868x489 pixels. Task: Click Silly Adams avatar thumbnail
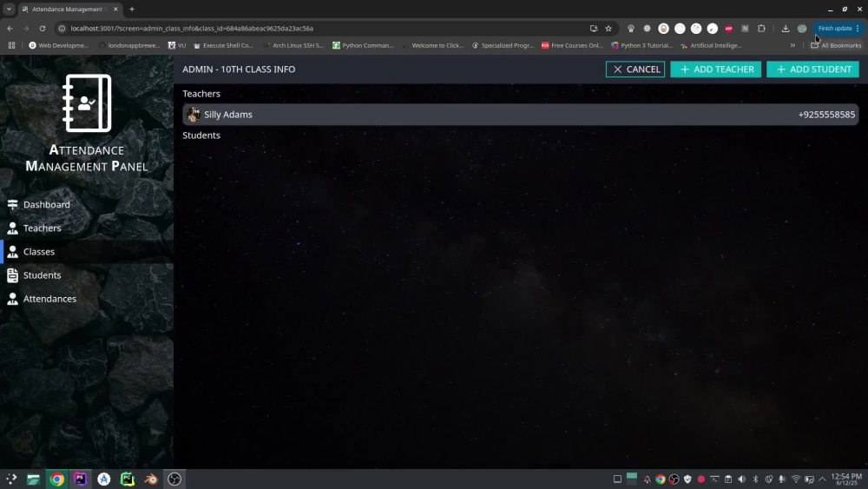194,115
